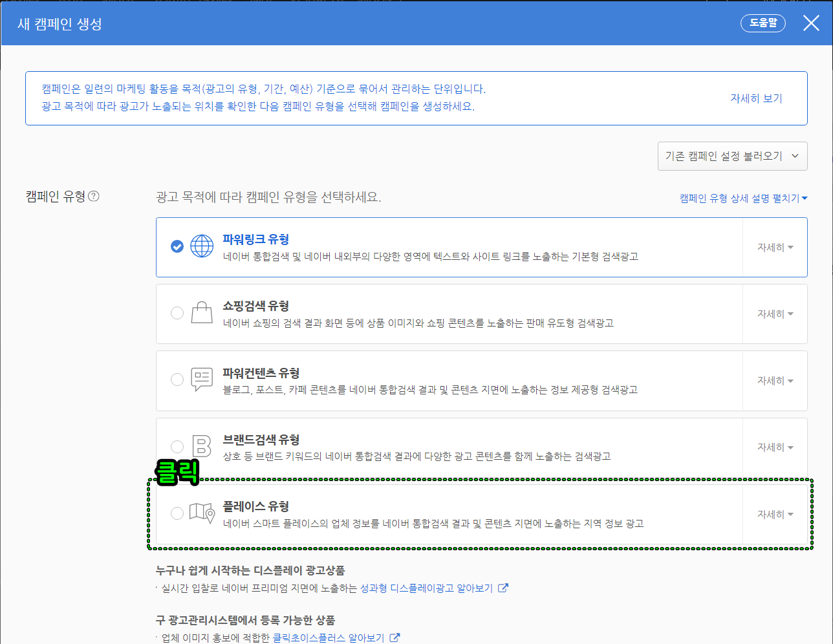Viewport: 833px width, 644px height.
Task: Open 클릭초이스플러스 알아보기 link
Action: pyautogui.click(x=329, y=638)
